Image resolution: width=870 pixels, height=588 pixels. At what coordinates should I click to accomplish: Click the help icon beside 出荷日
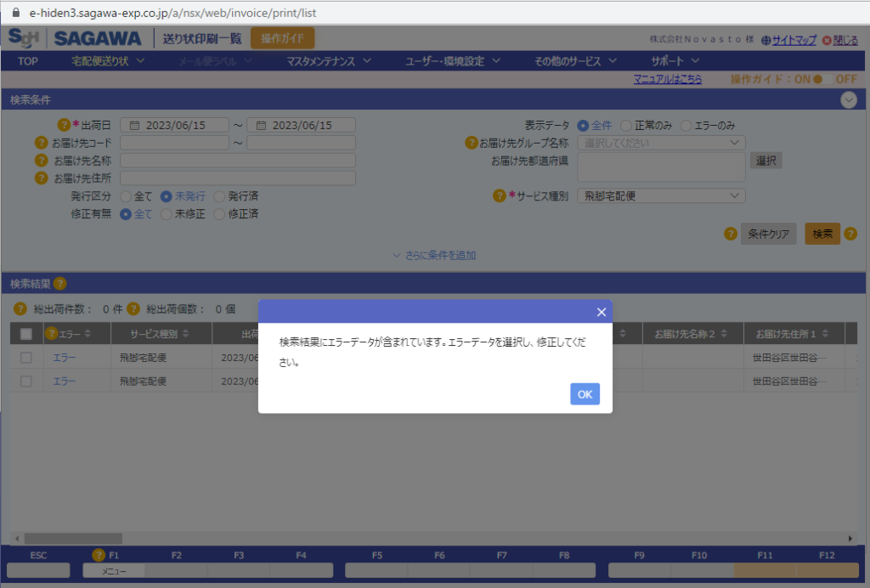pos(64,125)
